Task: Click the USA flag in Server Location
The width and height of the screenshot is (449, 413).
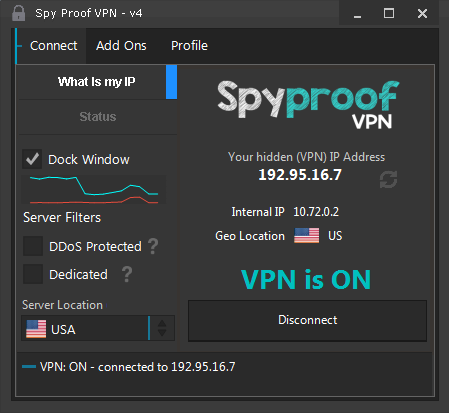Action: tap(36, 329)
